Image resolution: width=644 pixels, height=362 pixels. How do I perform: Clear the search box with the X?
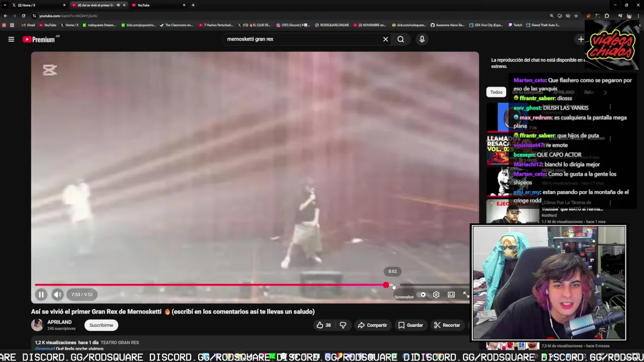click(x=385, y=39)
